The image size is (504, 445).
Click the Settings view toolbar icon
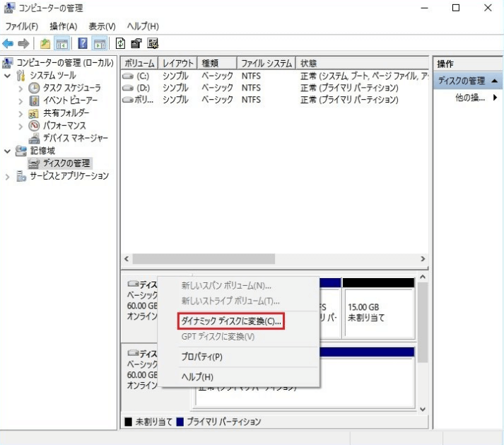(x=153, y=43)
